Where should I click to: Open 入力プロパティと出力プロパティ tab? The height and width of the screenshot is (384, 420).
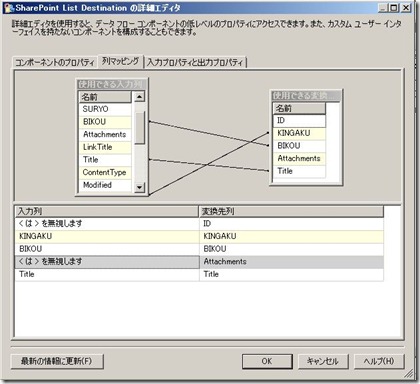(195, 62)
